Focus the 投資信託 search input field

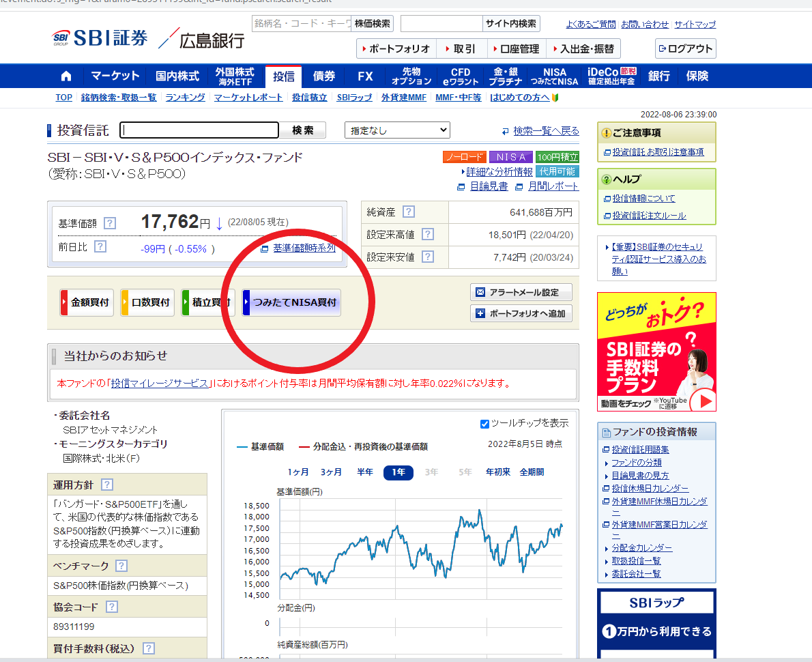pos(199,130)
